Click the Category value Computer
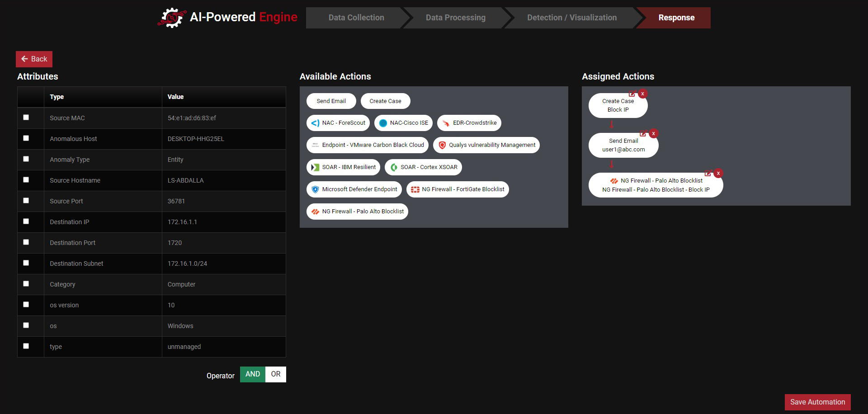The width and height of the screenshot is (868, 414). coord(181,284)
